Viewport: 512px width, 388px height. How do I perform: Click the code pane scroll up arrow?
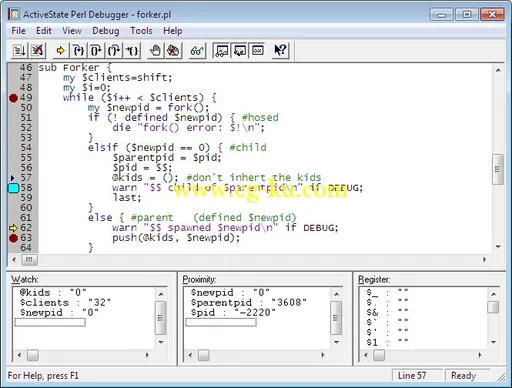(x=498, y=70)
